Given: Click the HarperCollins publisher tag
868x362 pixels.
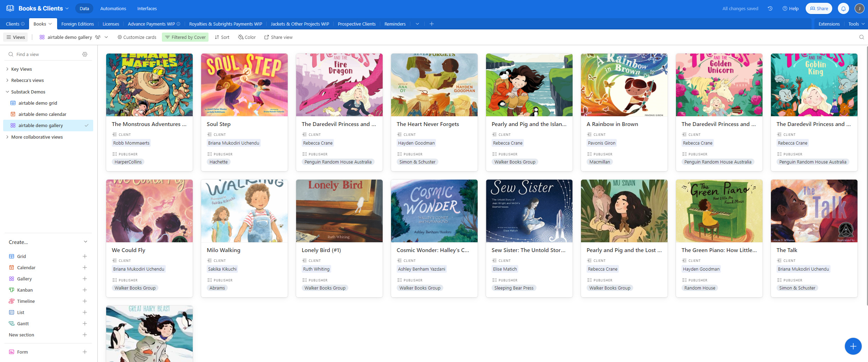Looking at the screenshot, I should (128, 162).
